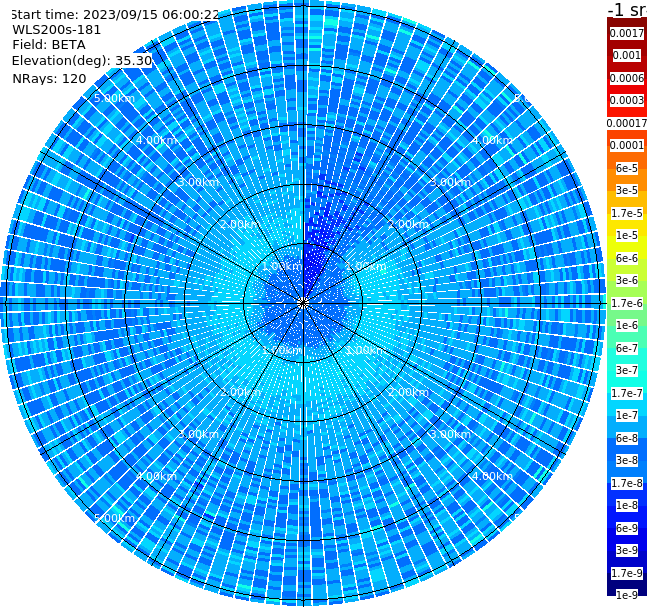The height and width of the screenshot is (607, 647).
Task: Select the 1e-7 colorbar tick label
Action: click(x=627, y=415)
